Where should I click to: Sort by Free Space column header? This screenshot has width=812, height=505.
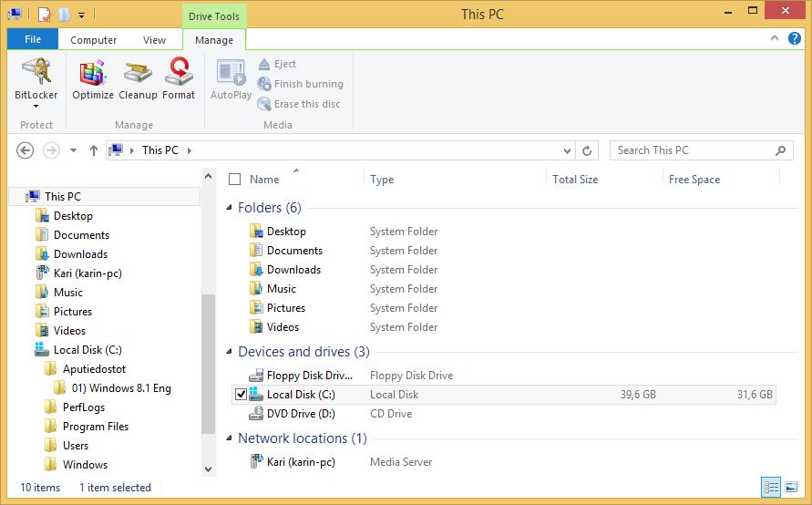coord(694,180)
